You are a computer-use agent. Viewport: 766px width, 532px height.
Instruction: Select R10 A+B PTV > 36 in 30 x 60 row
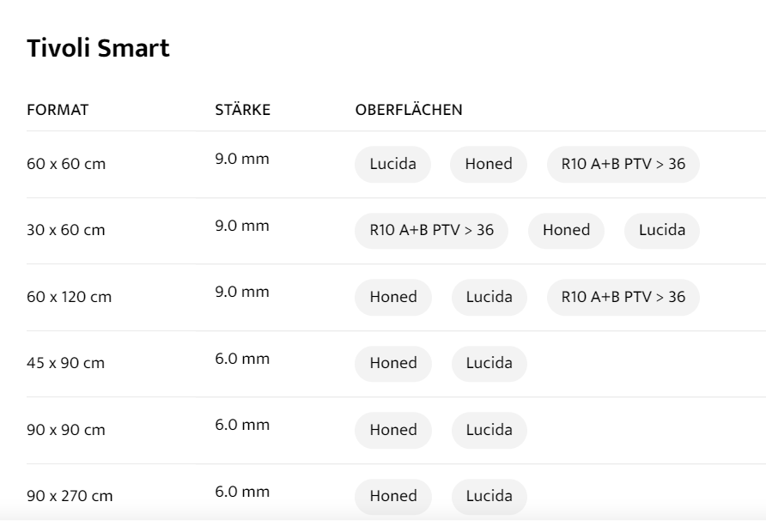pos(431,230)
